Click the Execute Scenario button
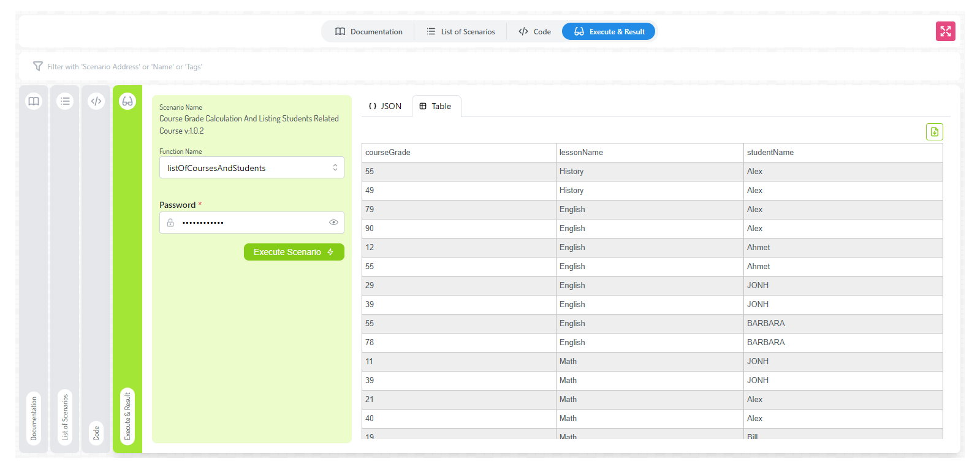This screenshot has height=469, width=980. point(294,252)
